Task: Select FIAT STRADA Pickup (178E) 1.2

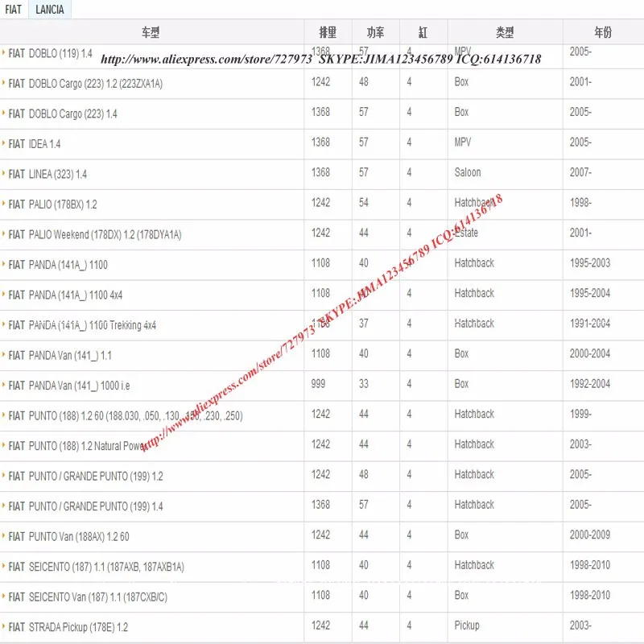Action: coord(68,627)
